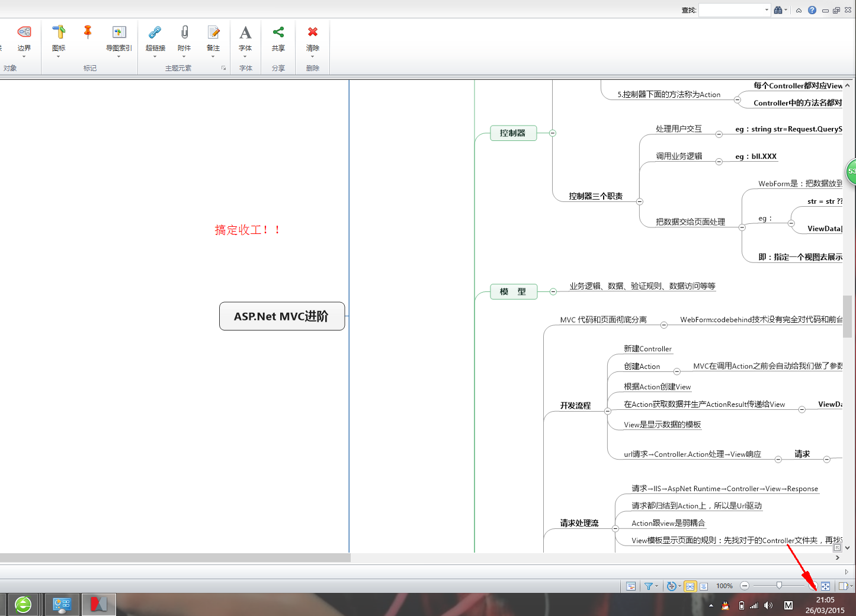Collapse the 请求处理流 subtopics
The width and height of the screenshot is (856, 616).
tap(615, 528)
